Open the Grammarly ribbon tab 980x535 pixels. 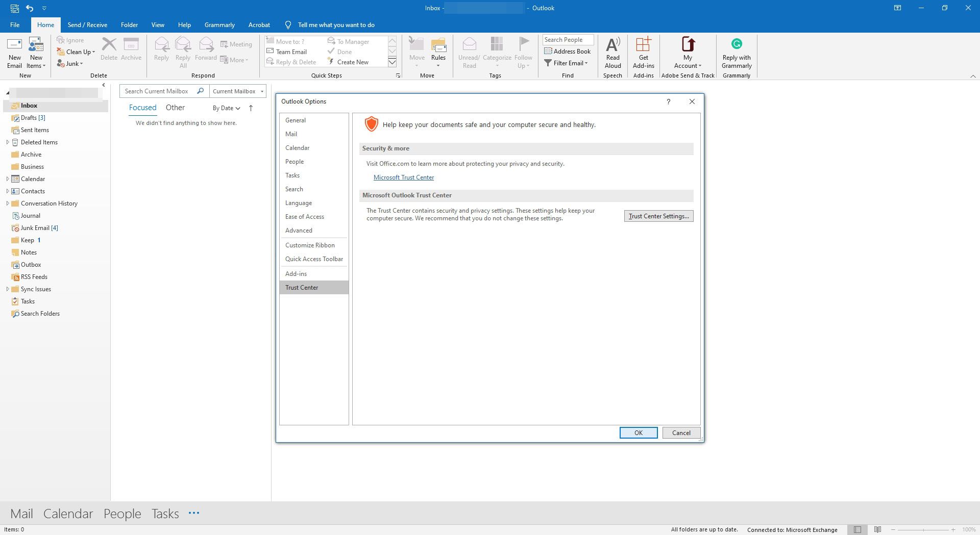click(219, 24)
